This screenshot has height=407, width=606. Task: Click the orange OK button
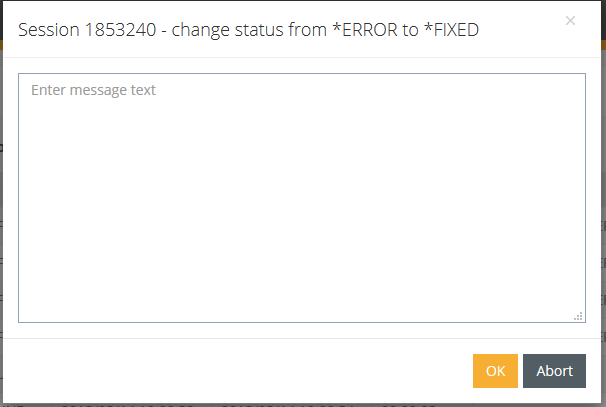point(495,371)
